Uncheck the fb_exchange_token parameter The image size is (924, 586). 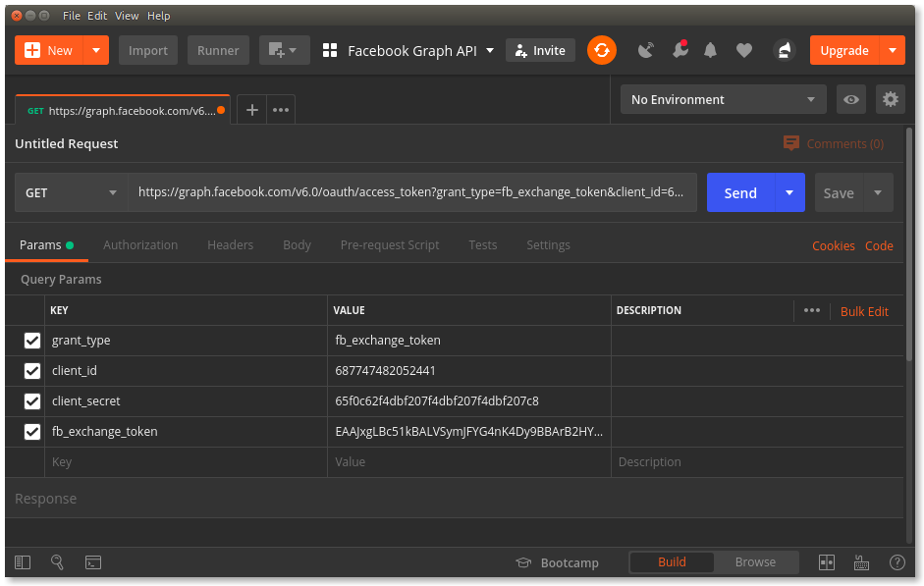pyautogui.click(x=32, y=432)
